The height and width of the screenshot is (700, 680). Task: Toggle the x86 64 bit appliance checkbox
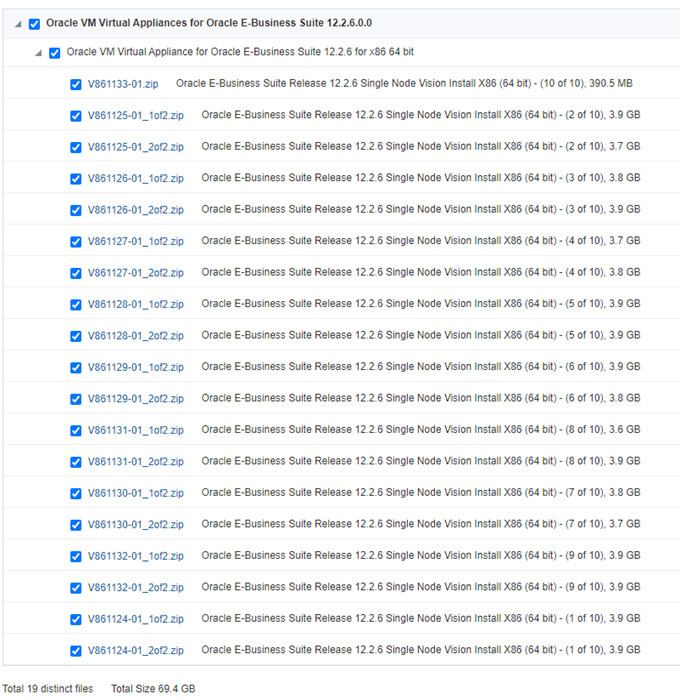[55, 53]
